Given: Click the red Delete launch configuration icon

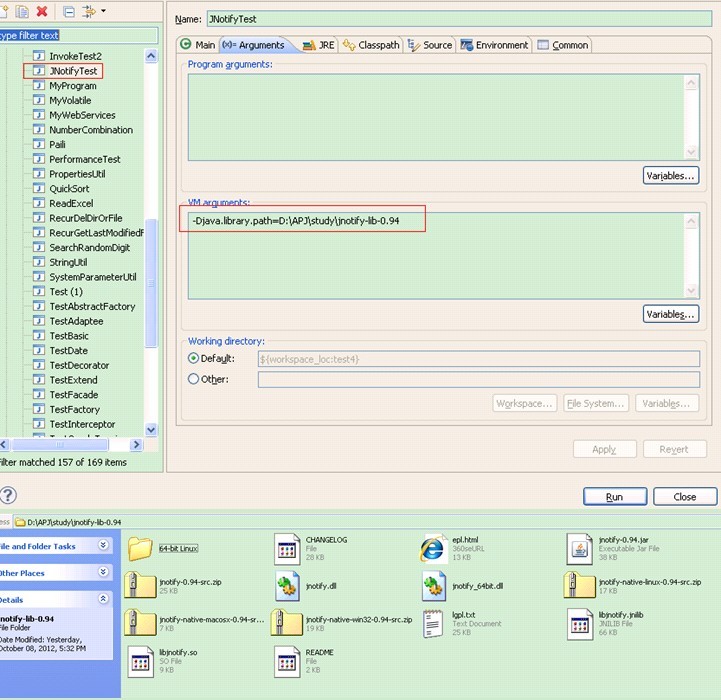Looking at the screenshot, I should tap(41, 12).
